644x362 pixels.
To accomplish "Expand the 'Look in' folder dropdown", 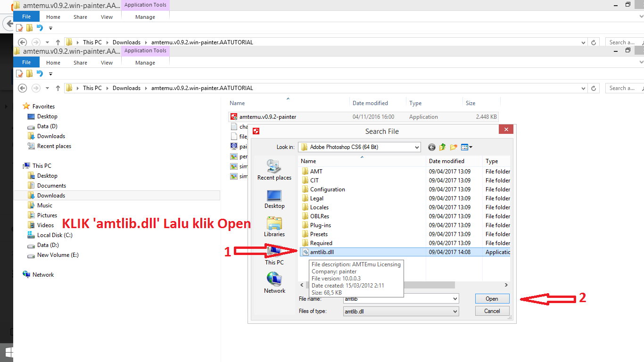I will coord(417,148).
